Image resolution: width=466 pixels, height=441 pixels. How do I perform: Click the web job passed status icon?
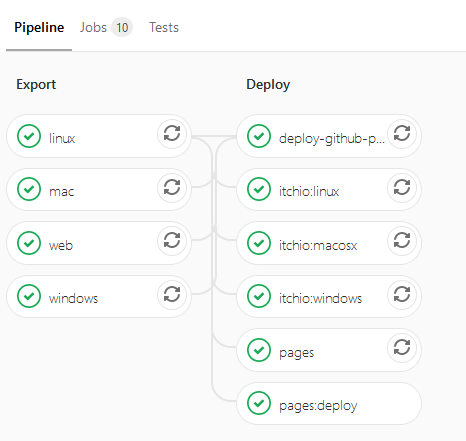click(x=29, y=243)
